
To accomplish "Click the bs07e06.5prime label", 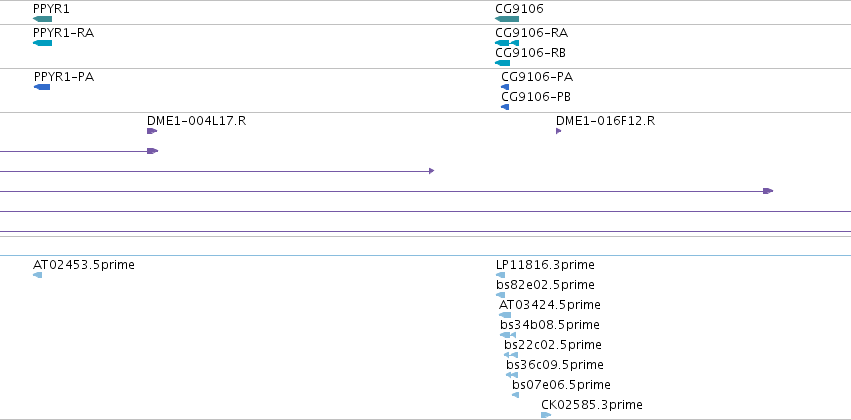I will point(562,386).
